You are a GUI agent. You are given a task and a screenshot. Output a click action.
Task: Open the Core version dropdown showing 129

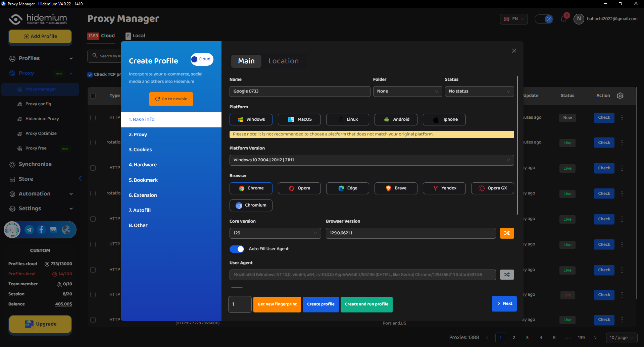point(275,233)
